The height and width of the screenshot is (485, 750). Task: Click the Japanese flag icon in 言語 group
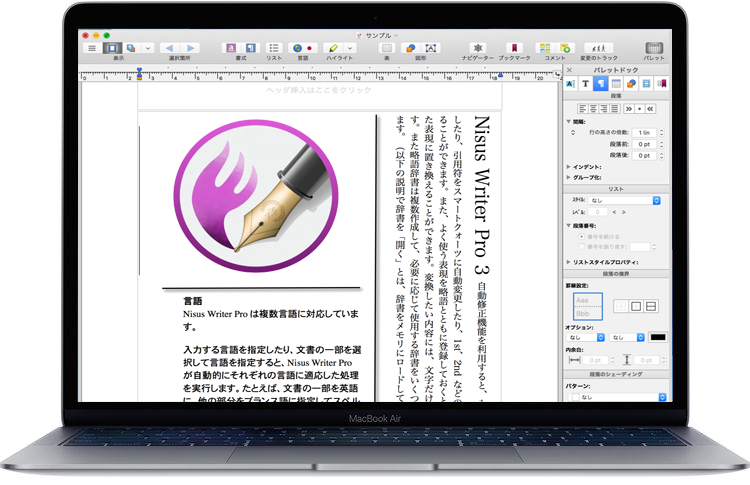click(x=309, y=48)
